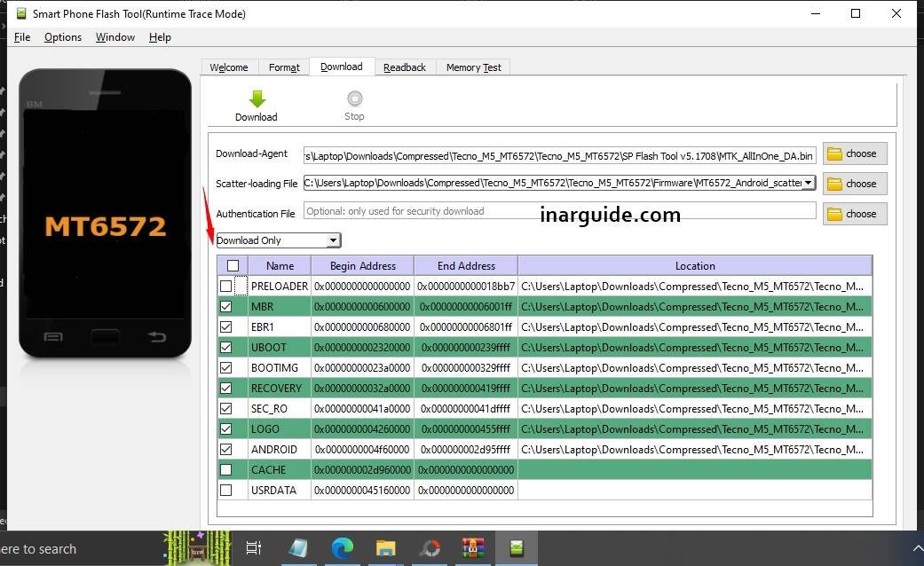
Task: Open Task View from the taskbar
Action: [x=253, y=547]
